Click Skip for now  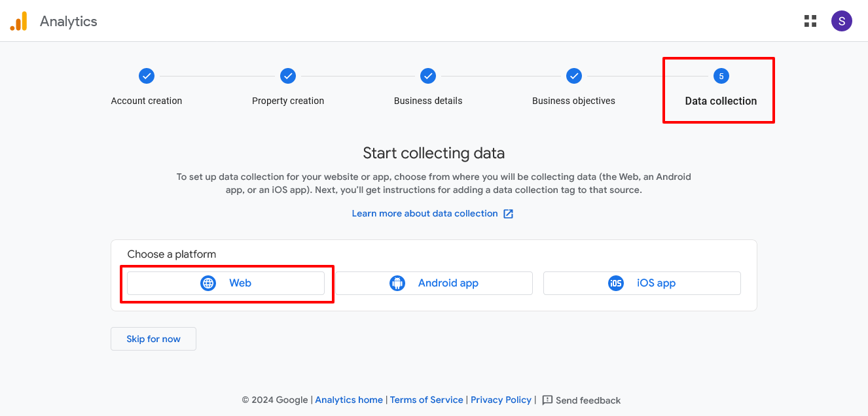coord(153,338)
